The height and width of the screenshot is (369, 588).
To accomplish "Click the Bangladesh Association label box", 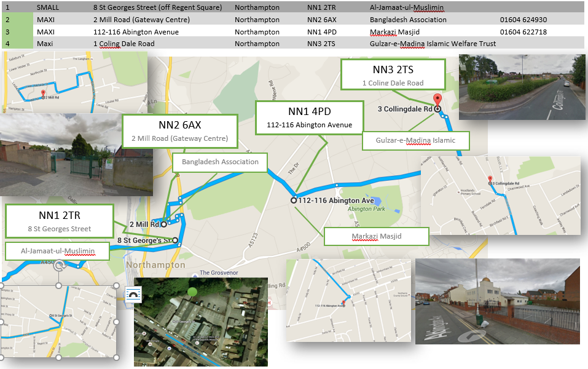I will (220, 162).
